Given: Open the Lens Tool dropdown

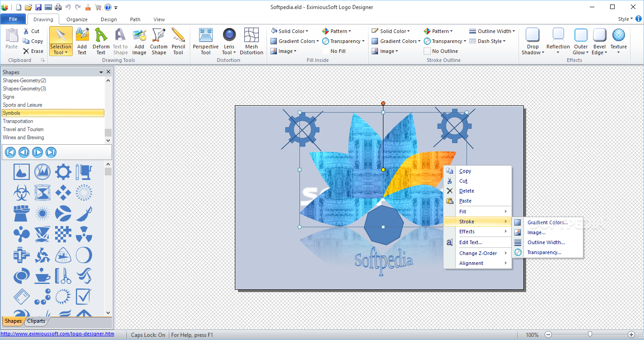Looking at the screenshot, I should pos(229,42).
